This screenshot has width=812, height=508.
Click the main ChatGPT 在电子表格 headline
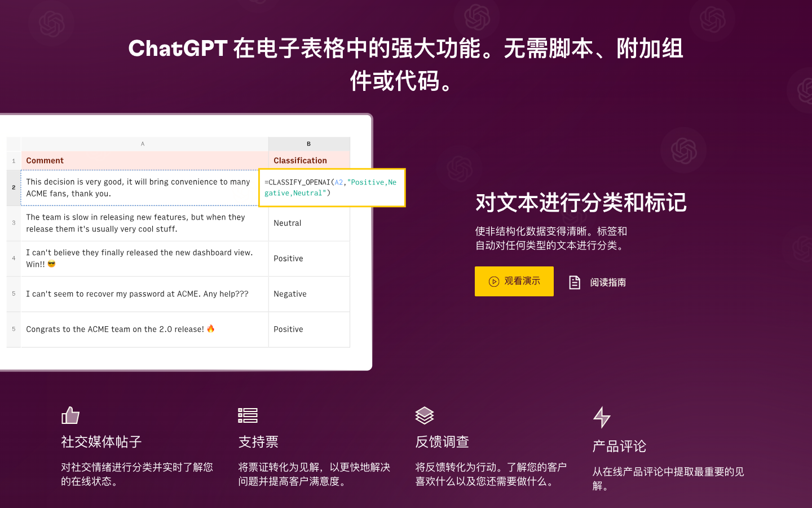point(406,64)
